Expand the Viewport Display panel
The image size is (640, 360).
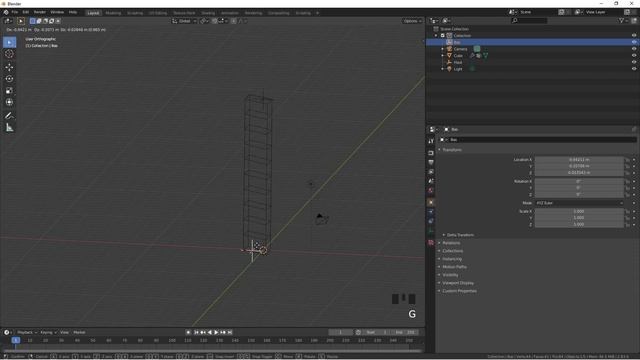457,283
